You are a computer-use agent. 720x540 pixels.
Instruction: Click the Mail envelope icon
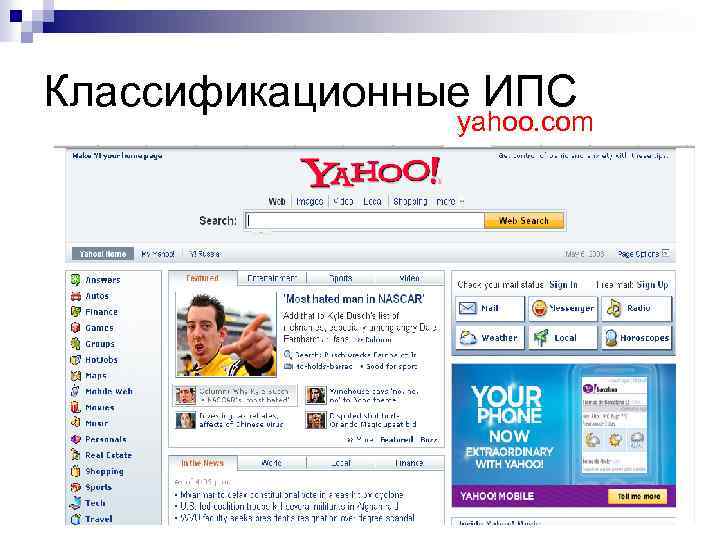468,308
